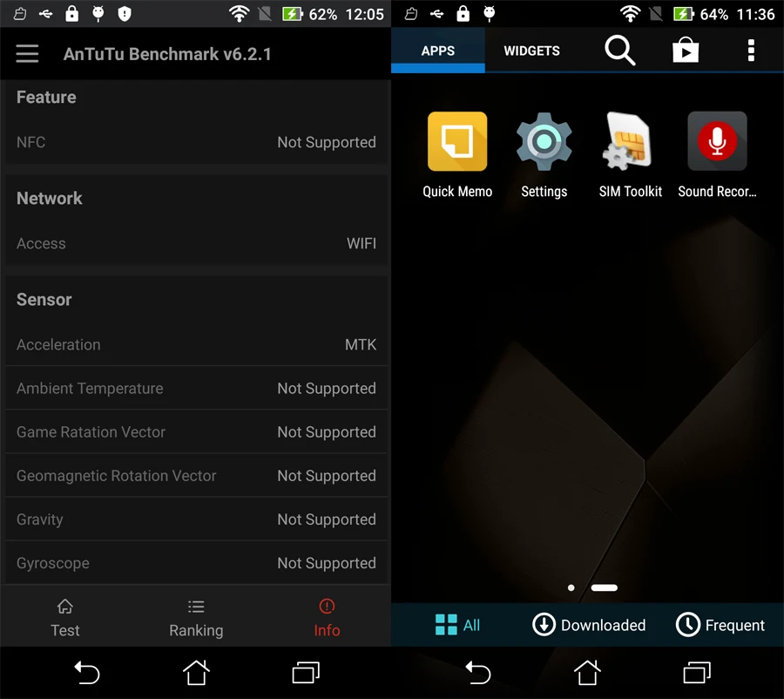Select the Info tab in AnTuTu
Screen dimensions: 784x699
pyautogui.click(x=327, y=618)
